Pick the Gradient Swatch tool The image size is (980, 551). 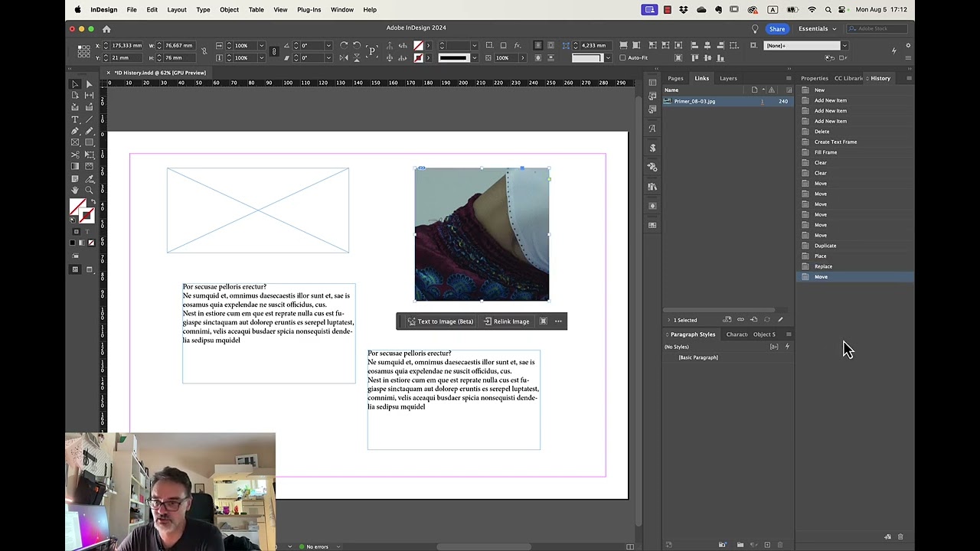[75, 164]
